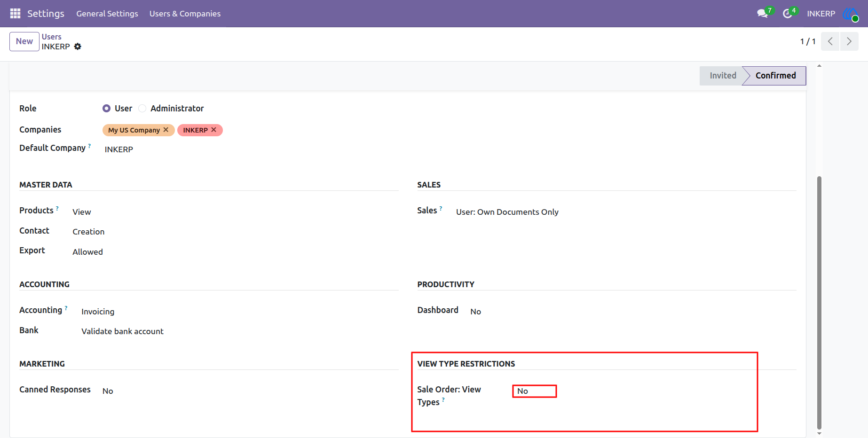Open the conversations chat icon

[762, 14]
